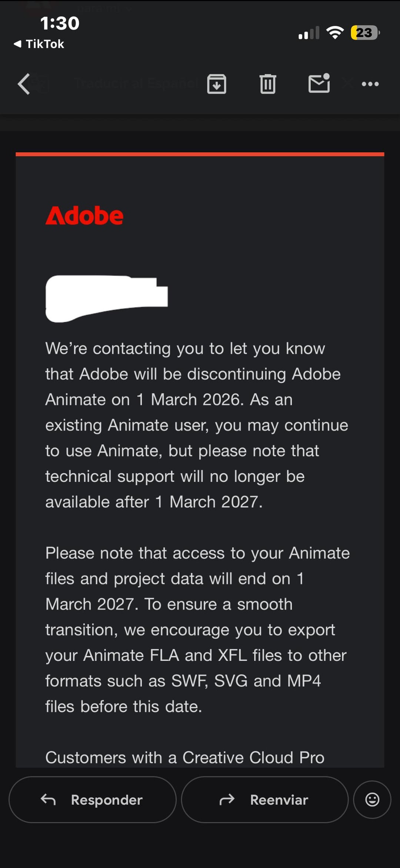
Task: Tap the 1:30 clock in status bar
Action: pyautogui.click(x=60, y=23)
